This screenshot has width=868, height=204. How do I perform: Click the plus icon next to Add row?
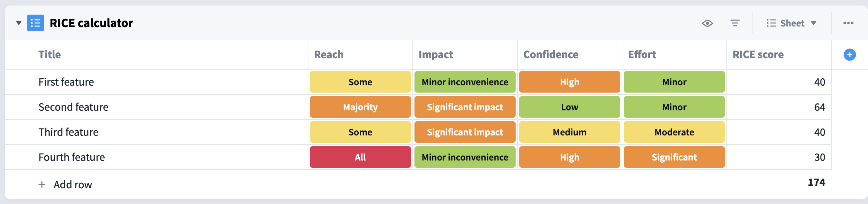tap(42, 185)
